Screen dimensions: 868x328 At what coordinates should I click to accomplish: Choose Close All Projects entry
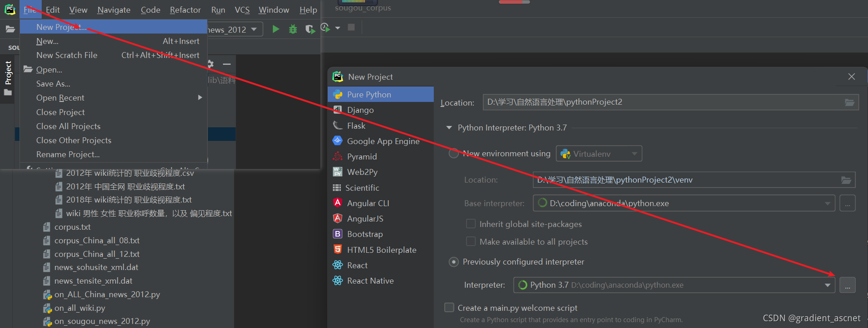(x=113, y=126)
